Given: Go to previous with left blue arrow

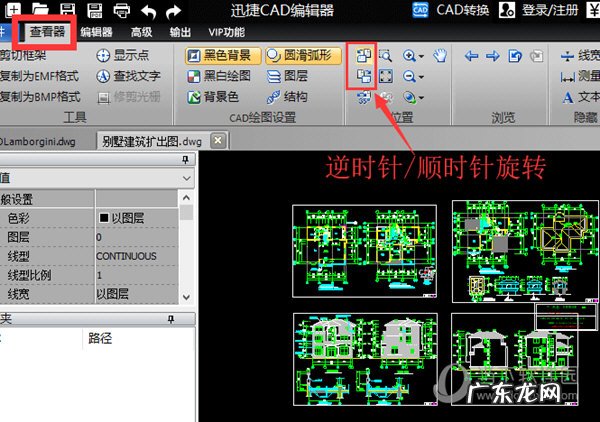Looking at the screenshot, I should click(471, 56).
